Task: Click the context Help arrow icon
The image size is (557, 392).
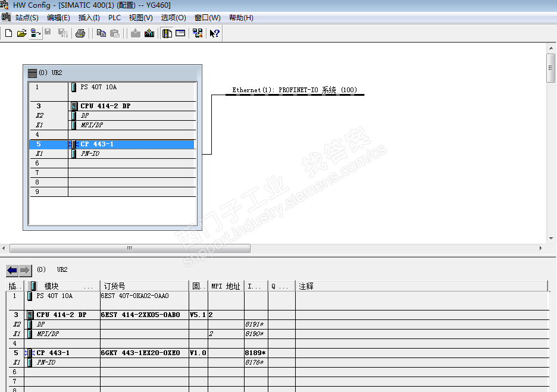Action: 215,33
